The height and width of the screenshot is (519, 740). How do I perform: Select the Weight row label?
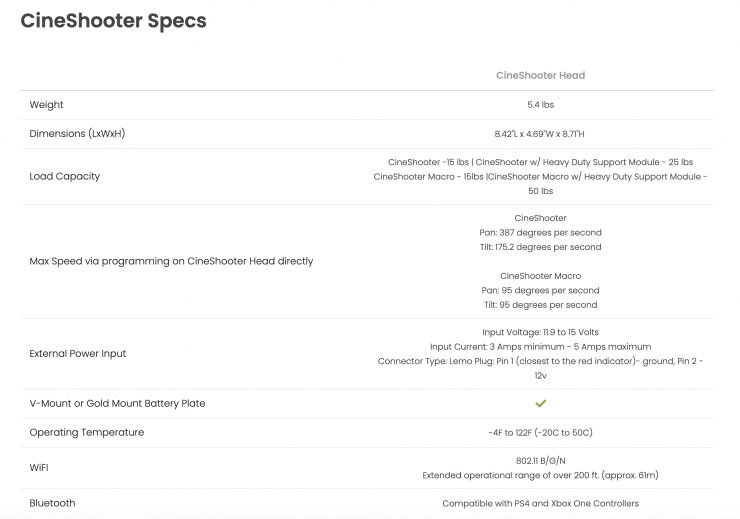(46, 105)
